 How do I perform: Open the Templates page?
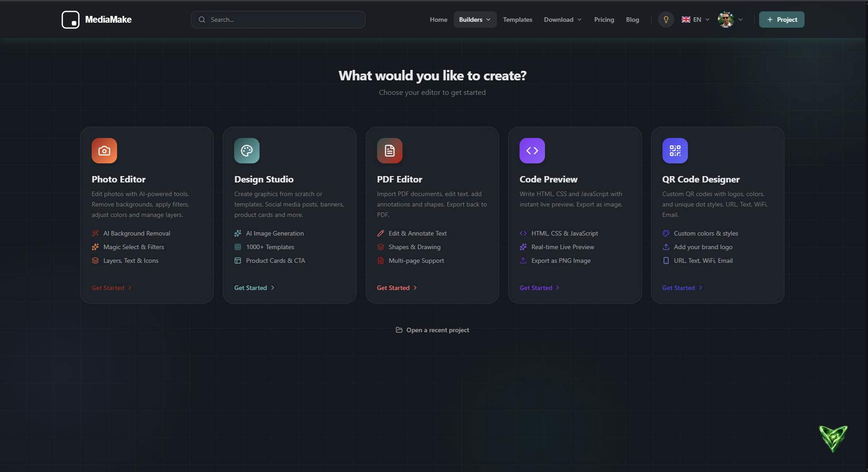click(518, 20)
